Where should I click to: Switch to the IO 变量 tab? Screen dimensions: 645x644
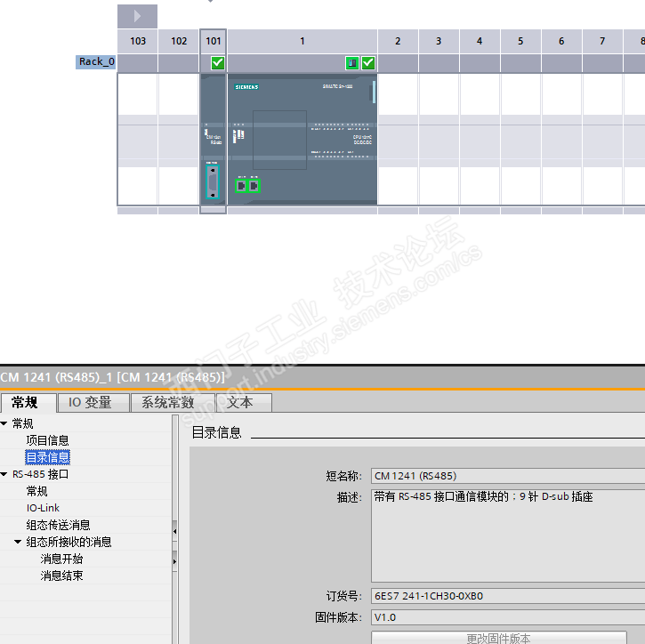click(93, 403)
